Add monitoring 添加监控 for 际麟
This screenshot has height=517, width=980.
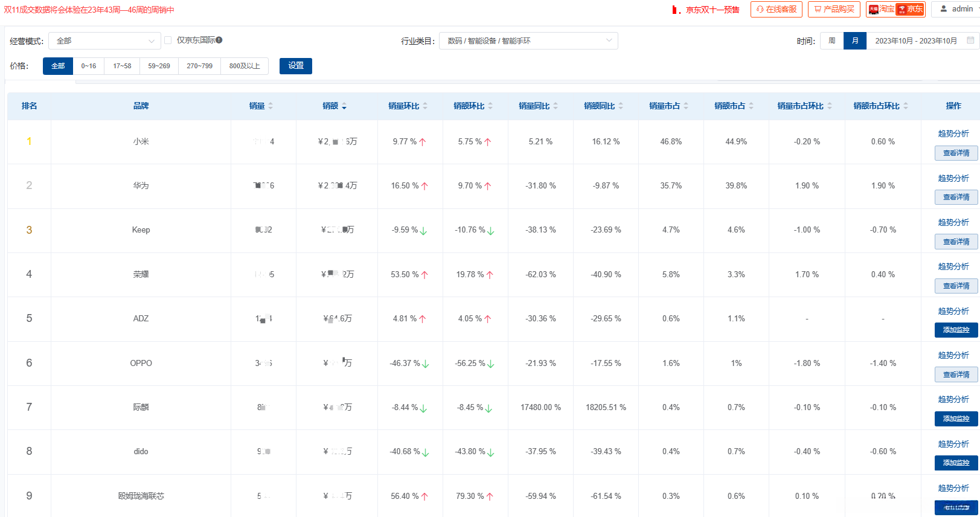[x=956, y=419]
